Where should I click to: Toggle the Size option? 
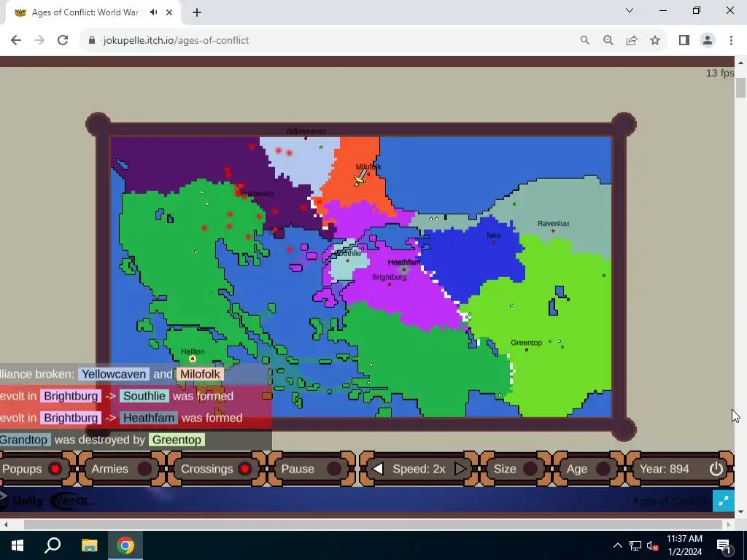530,469
